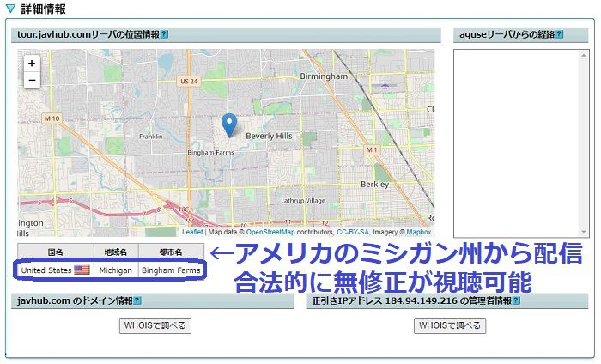Screen dimensions: 601x364
Task: Open the Leaflet attribution link
Action: [x=192, y=232]
